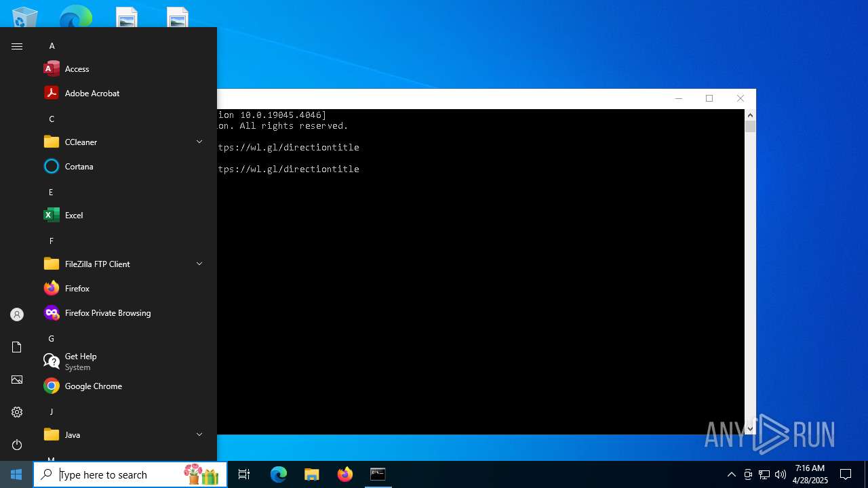Open the clock showing 7:16 AM

(x=810, y=474)
